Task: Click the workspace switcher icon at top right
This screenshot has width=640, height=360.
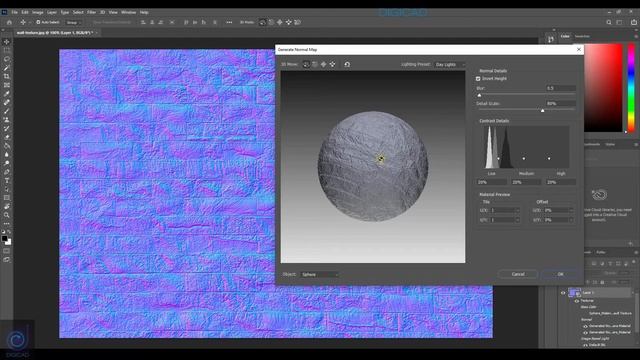Action: tap(620, 22)
